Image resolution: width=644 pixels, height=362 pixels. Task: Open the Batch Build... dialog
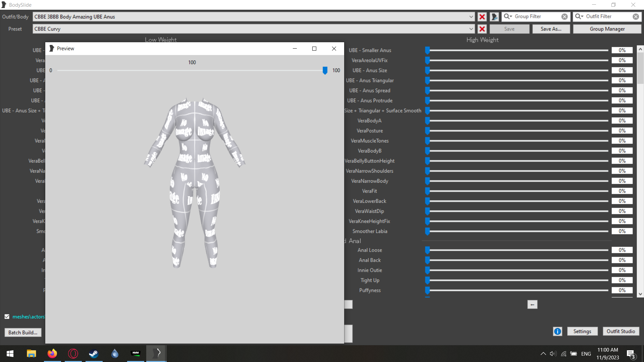(x=23, y=333)
